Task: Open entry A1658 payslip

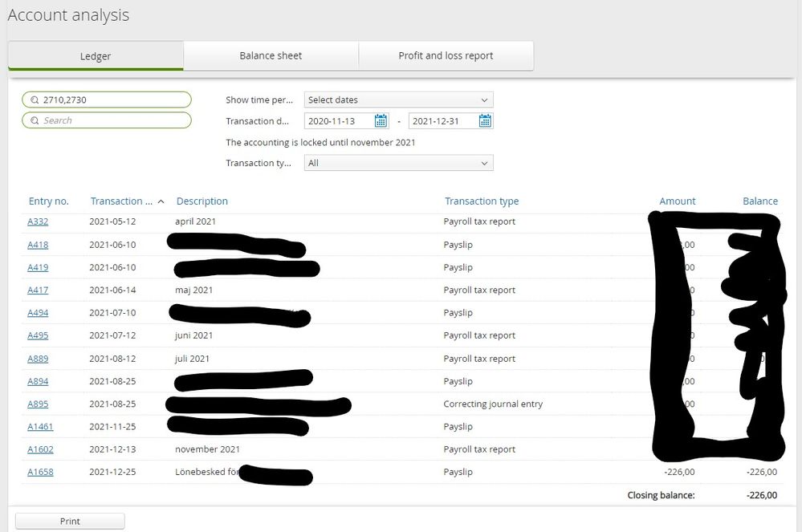Action: [x=40, y=472]
